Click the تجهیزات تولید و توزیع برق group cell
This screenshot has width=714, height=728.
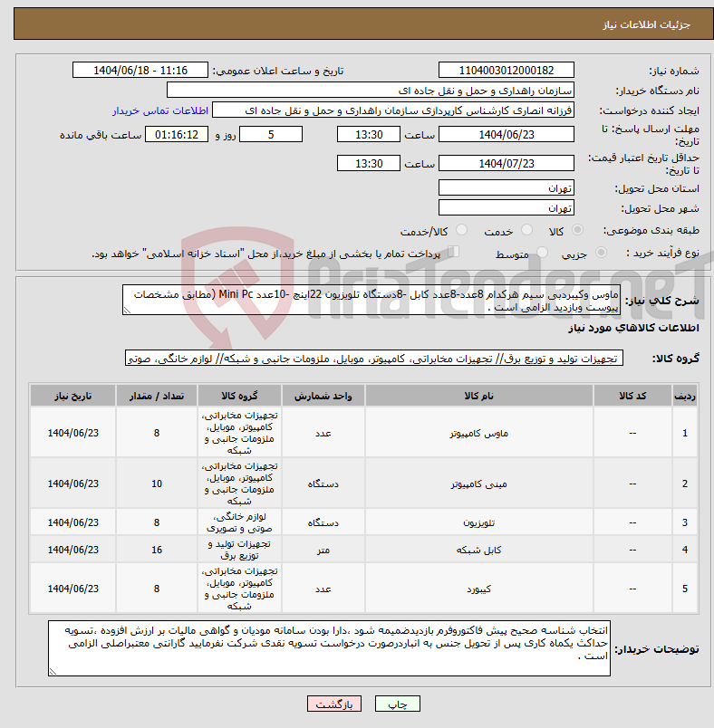click(x=239, y=550)
